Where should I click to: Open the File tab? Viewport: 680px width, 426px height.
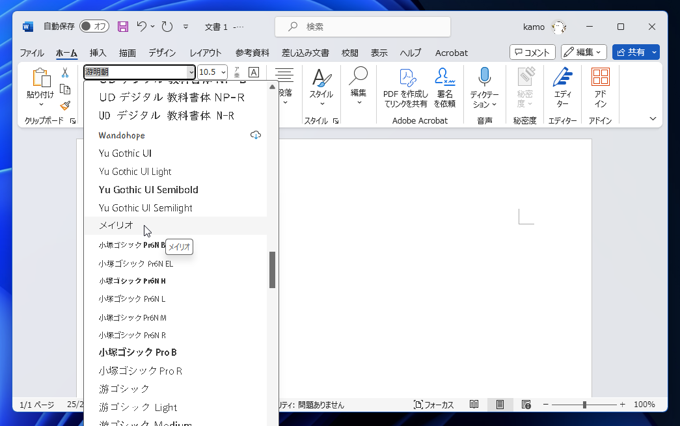[x=32, y=53]
